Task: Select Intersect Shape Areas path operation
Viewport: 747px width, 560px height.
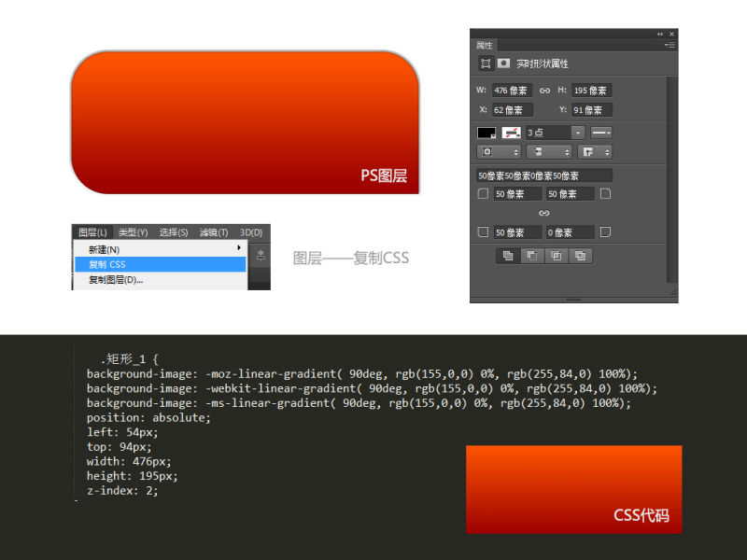Action: coord(556,256)
